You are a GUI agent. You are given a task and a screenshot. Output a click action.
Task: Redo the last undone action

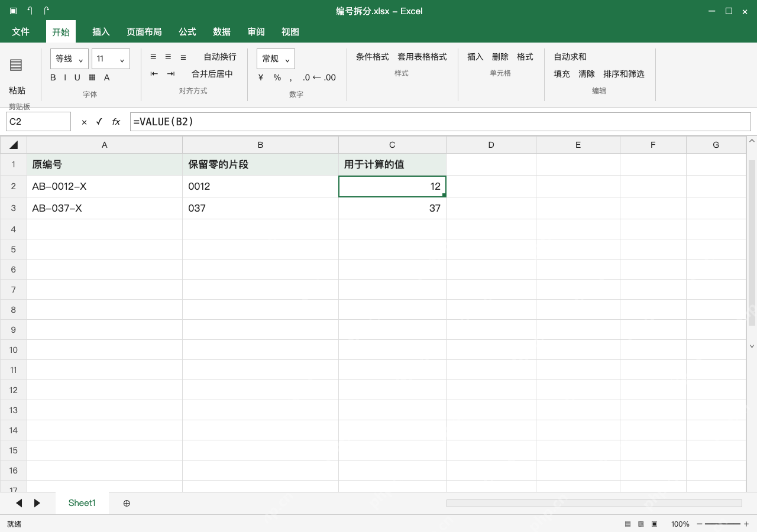47,11
